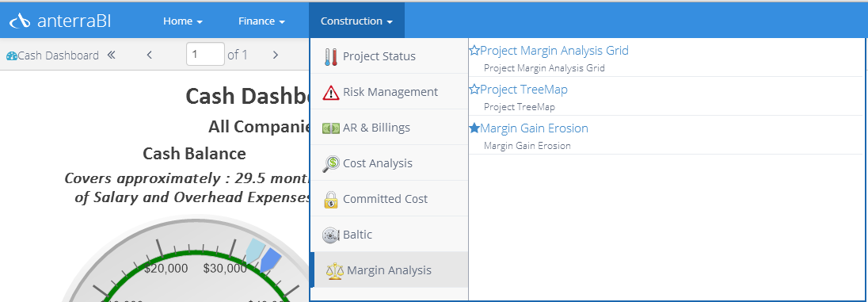
Task: Click the page number input field
Action: coord(205,55)
